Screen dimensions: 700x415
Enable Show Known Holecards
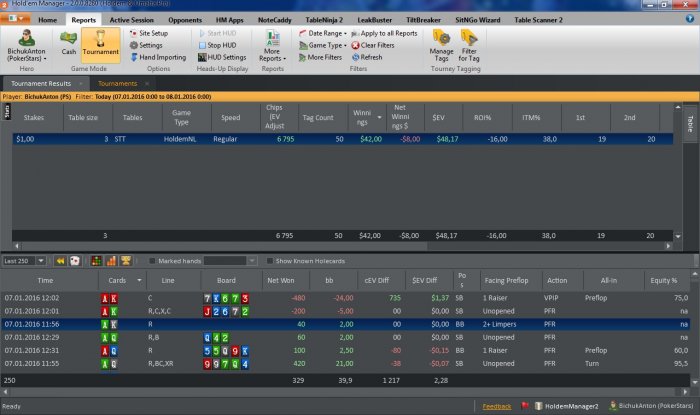coord(270,261)
